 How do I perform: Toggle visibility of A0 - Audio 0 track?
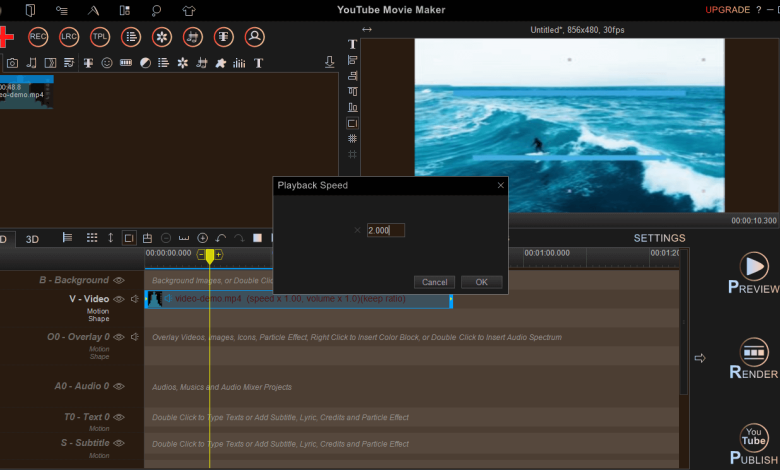(x=119, y=386)
